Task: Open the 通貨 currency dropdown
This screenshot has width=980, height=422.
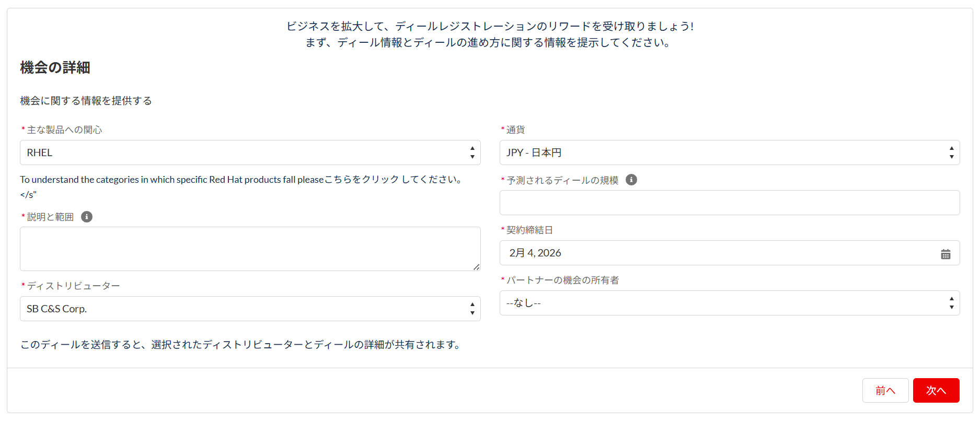Action: (729, 153)
